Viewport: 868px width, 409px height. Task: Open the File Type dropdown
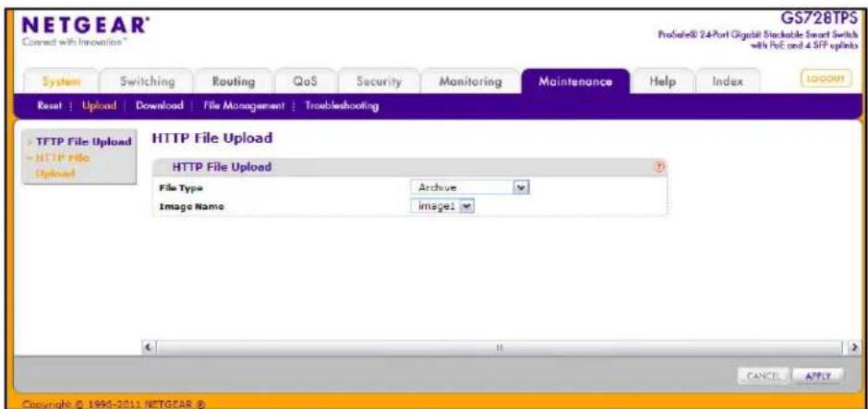coord(471,188)
